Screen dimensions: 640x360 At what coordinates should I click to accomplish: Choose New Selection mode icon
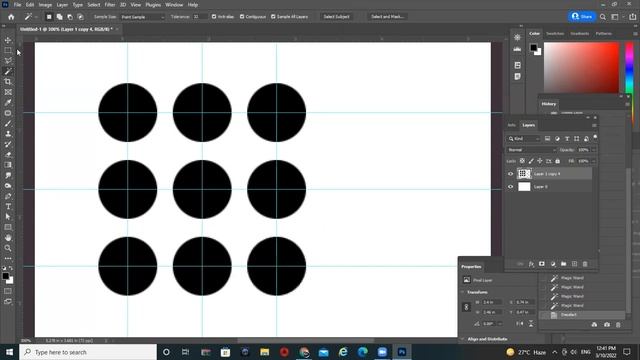point(49,17)
